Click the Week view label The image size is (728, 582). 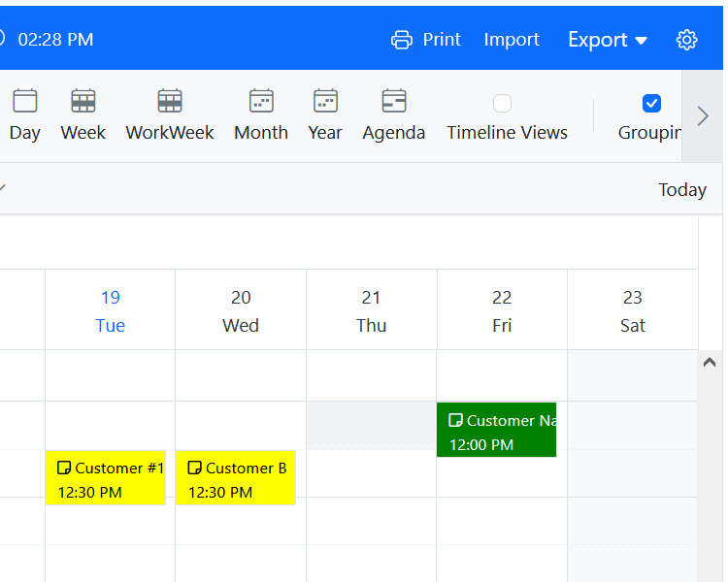click(83, 133)
